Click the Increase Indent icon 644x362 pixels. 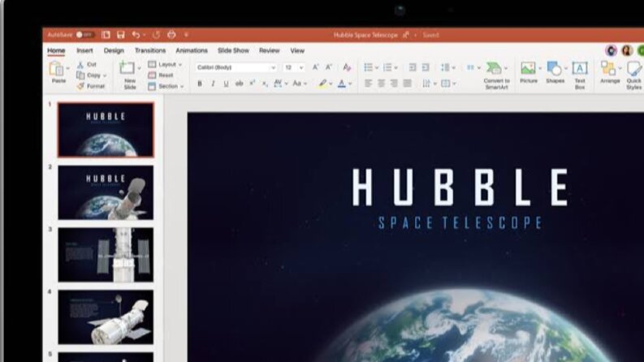click(426, 67)
